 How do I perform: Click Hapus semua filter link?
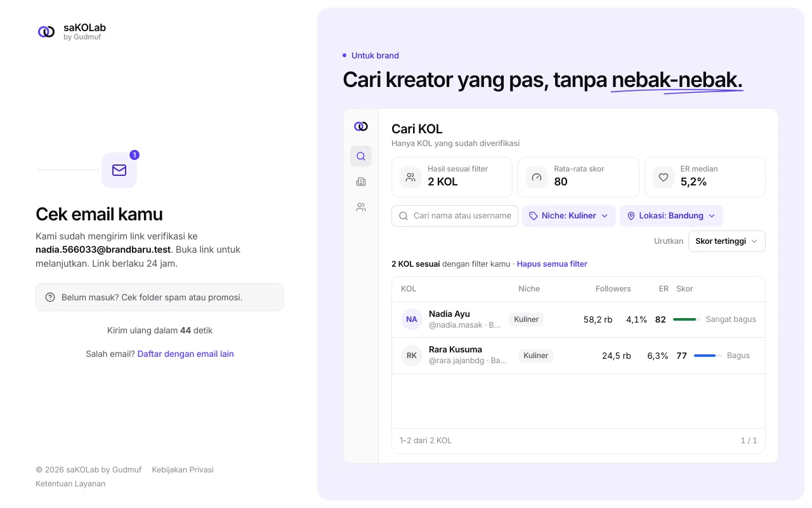pyautogui.click(x=552, y=264)
